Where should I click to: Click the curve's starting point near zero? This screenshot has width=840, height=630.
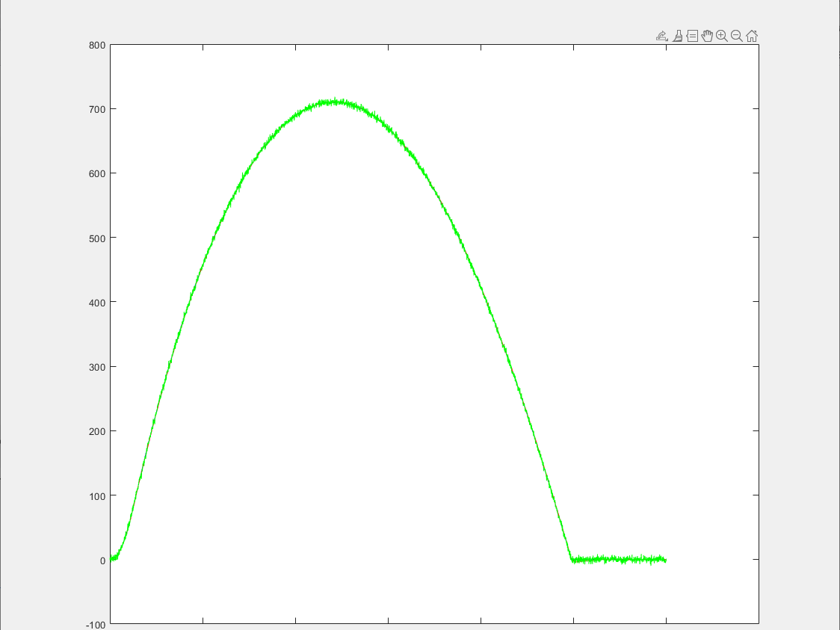114,558
